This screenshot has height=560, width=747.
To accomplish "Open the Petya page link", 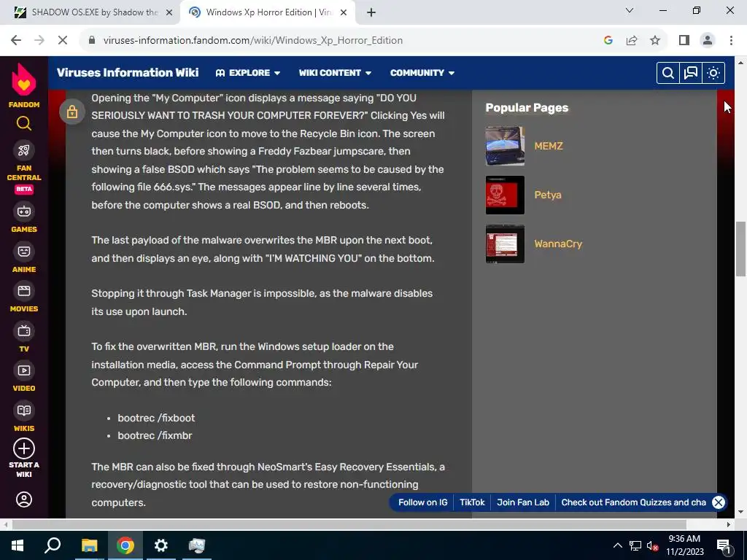I will (x=548, y=195).
